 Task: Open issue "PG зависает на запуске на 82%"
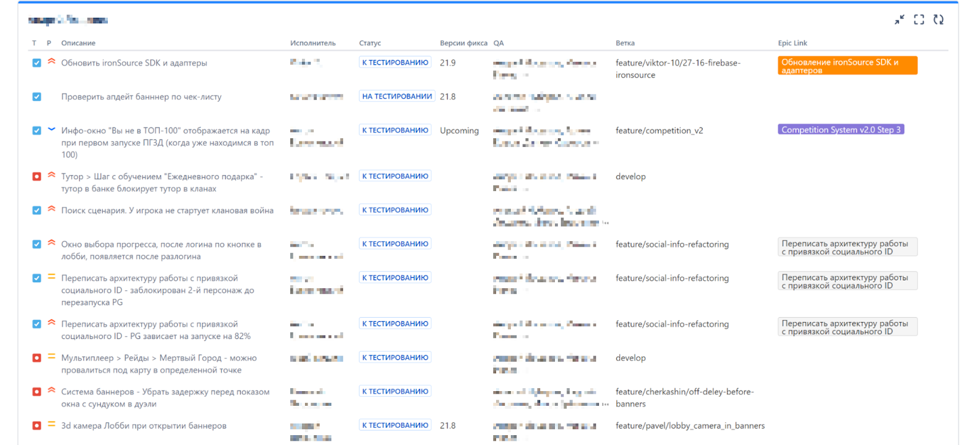156,330
